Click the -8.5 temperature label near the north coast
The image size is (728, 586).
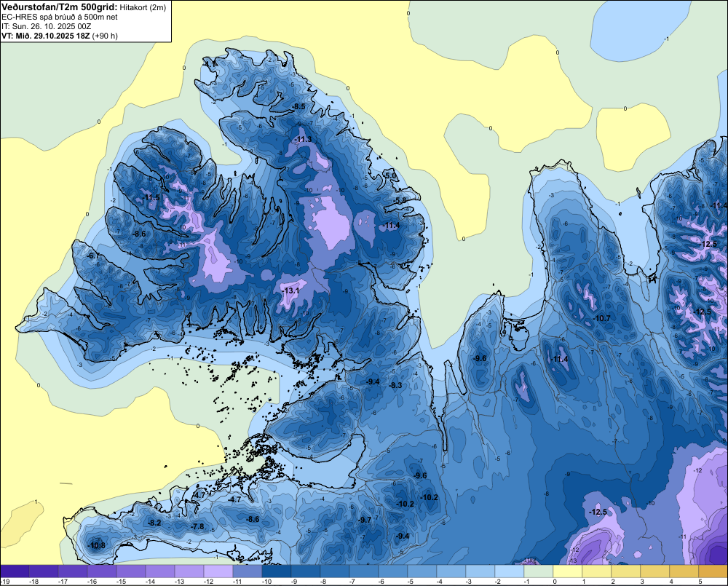pos(298,107)
